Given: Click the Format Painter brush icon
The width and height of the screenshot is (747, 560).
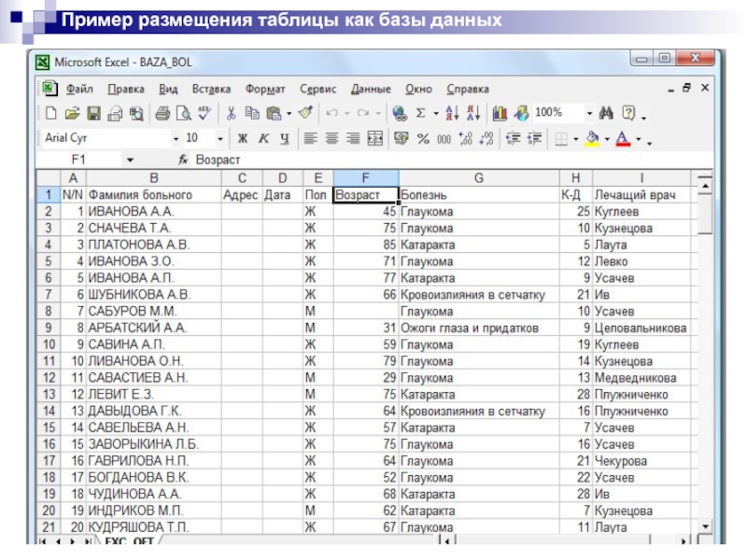Looking at the screenshot, I should pyautogui.click(x=304, y=114).
